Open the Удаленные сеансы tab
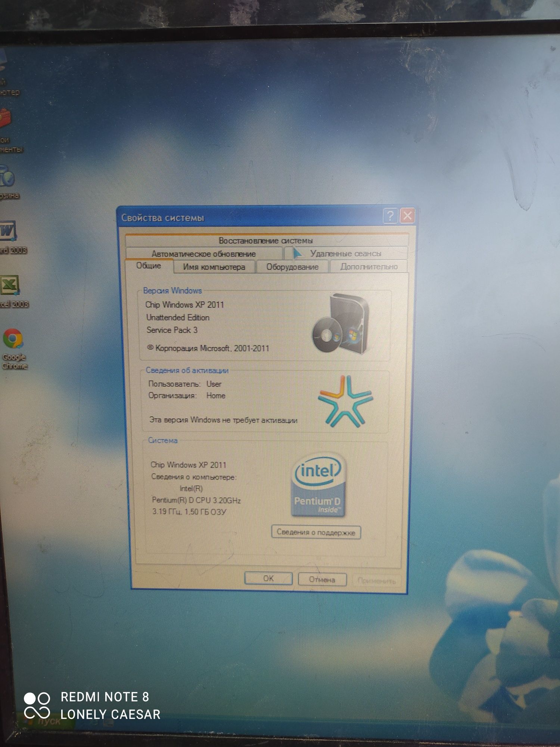The image size is (560, 747). pos(346,254)
